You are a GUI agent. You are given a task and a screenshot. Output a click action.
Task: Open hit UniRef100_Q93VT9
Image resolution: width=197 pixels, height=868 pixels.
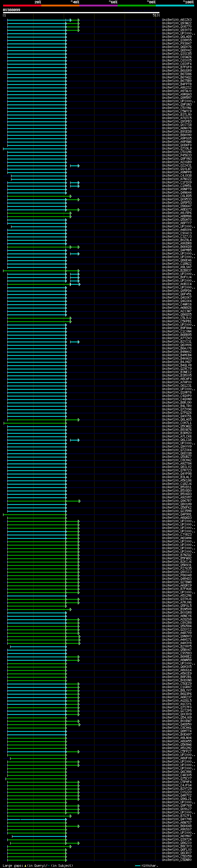(x=176, y=30)
